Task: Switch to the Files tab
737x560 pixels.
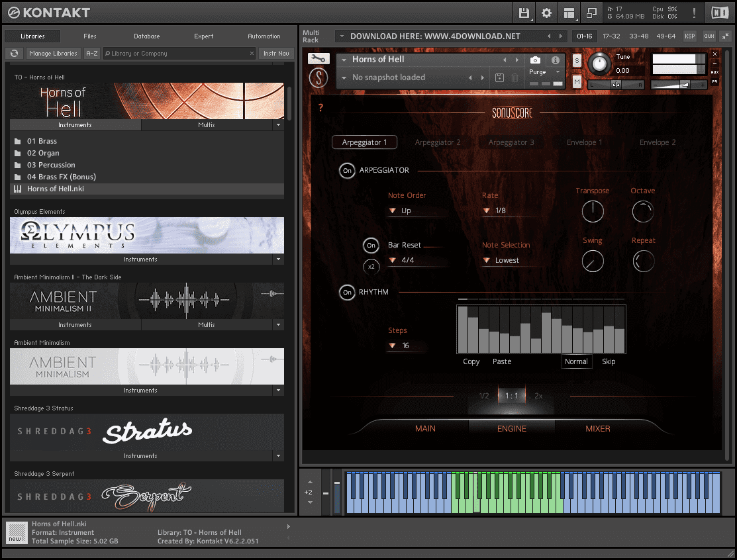Action: pyautogui.click(x=90, y=36)
